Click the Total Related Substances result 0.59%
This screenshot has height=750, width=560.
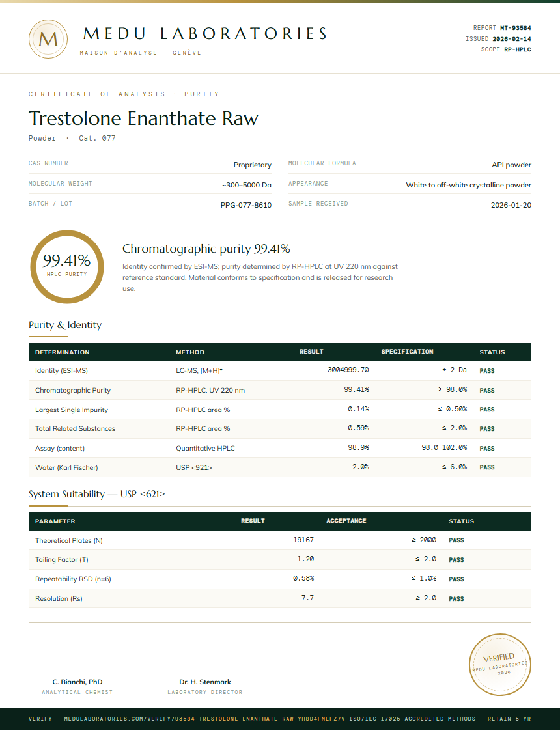pyautogui.click(x=358, y=428)
